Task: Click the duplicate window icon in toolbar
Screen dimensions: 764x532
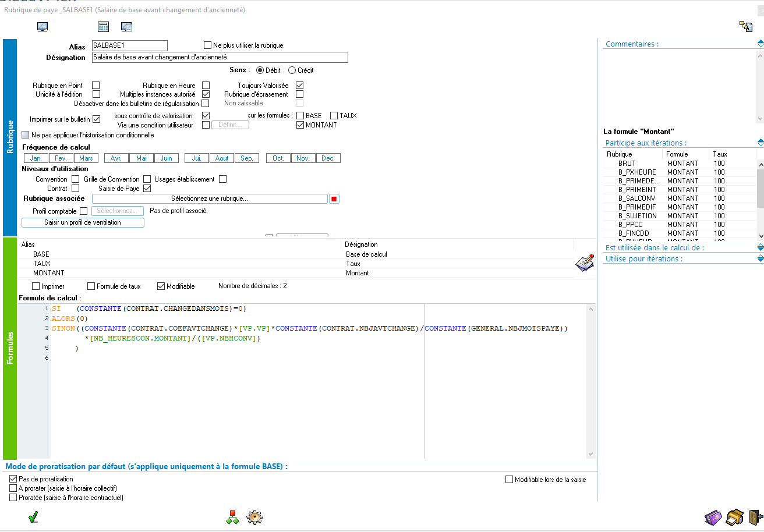Action: [127, 27]
